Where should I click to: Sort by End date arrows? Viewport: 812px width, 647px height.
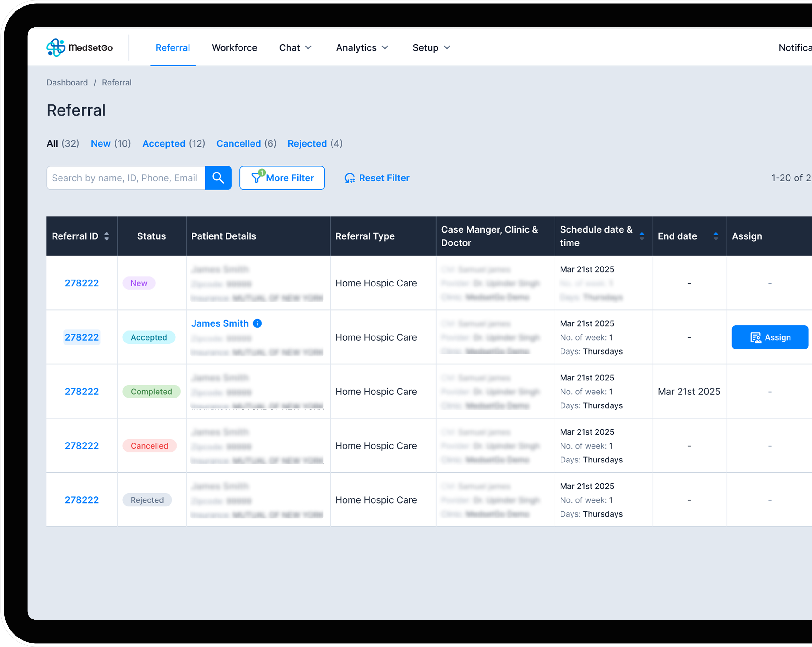click(x=716, y=236)
